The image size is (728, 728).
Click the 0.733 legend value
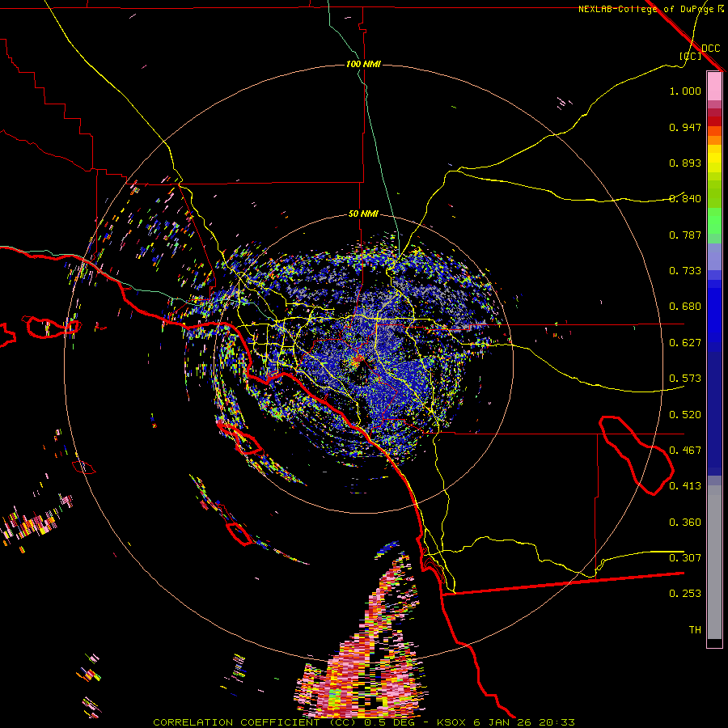click(x=685, y=271)
